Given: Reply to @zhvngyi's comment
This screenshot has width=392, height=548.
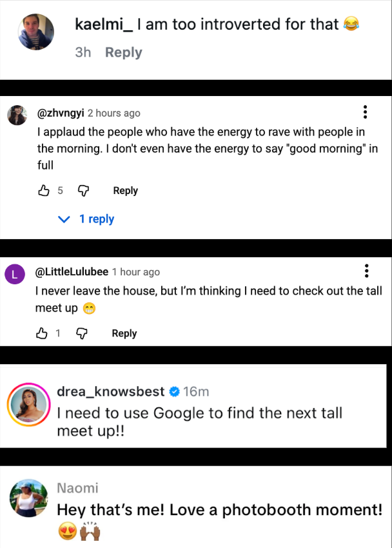Looking at the screenshot, I should (125, 190).
